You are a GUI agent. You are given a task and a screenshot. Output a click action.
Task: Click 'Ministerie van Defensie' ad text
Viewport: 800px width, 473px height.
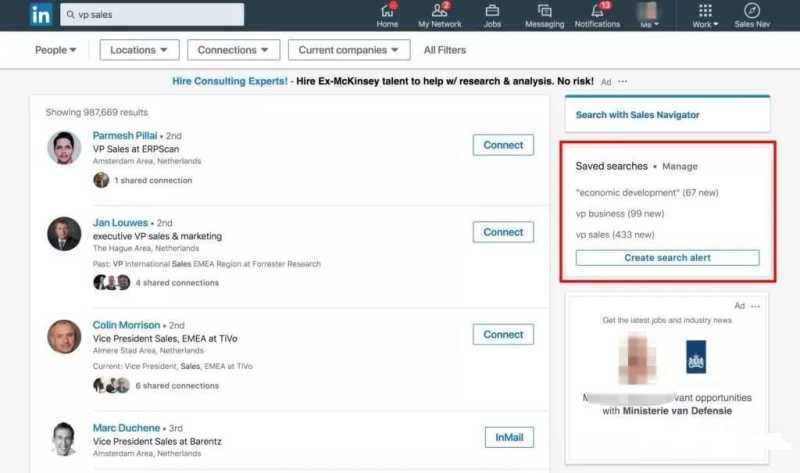(677, 411)
